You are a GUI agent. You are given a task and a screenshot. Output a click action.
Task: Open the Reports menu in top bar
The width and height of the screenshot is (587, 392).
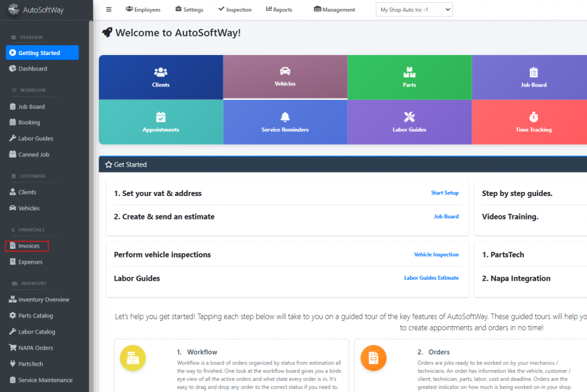click(x=279, y=10)
